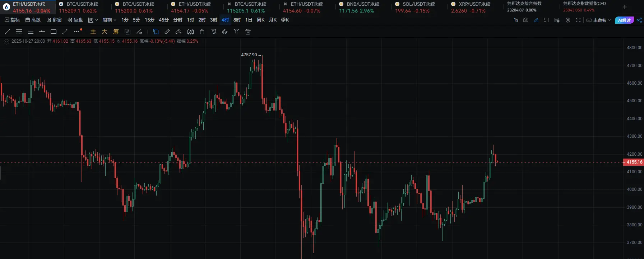Toggle the 大 overlay button
Screen dimensions: 644x259
tap(105, 32)
